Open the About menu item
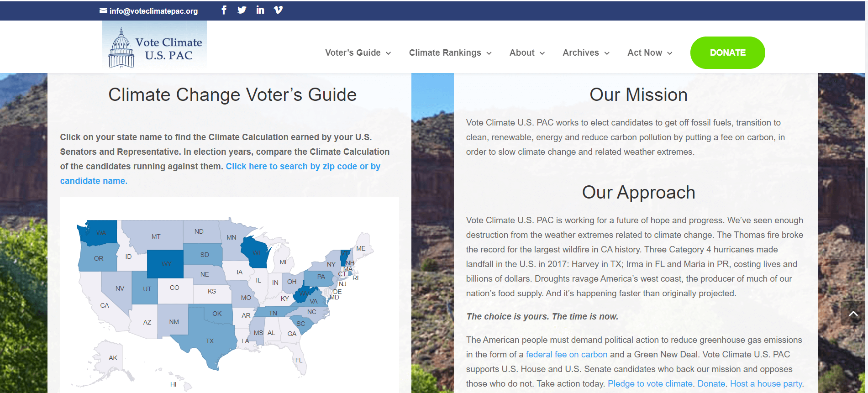868x393 pixels. (x=527, y=53)
